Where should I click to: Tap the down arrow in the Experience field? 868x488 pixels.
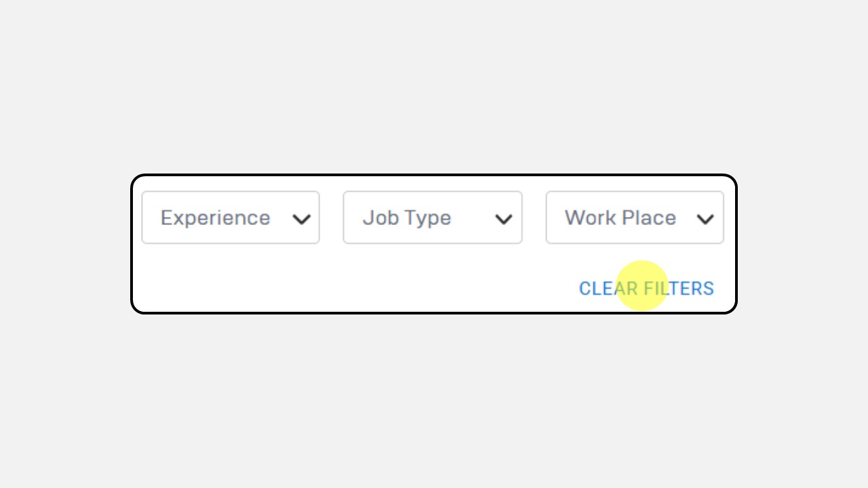[x=301, y=220]
